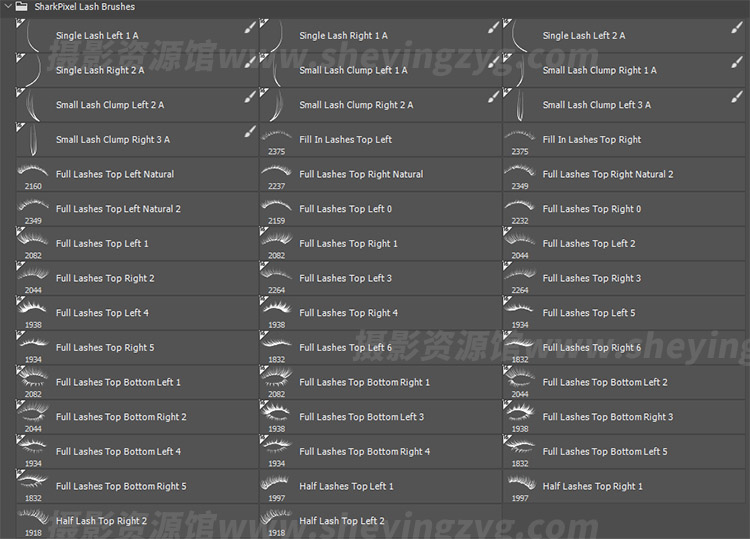Pick Full Lashes Top Right Natural 2 preset
This screenshot has width=750, height=539.
pos(607,175)
